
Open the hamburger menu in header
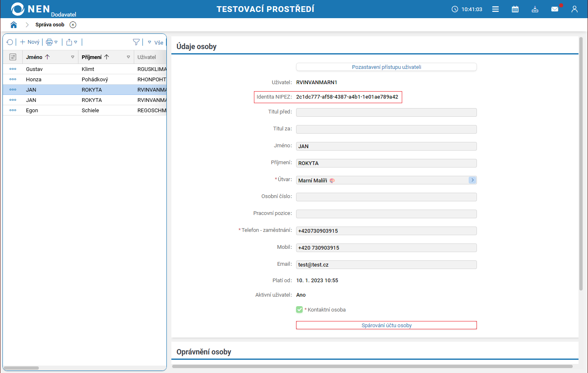[496, 9]
